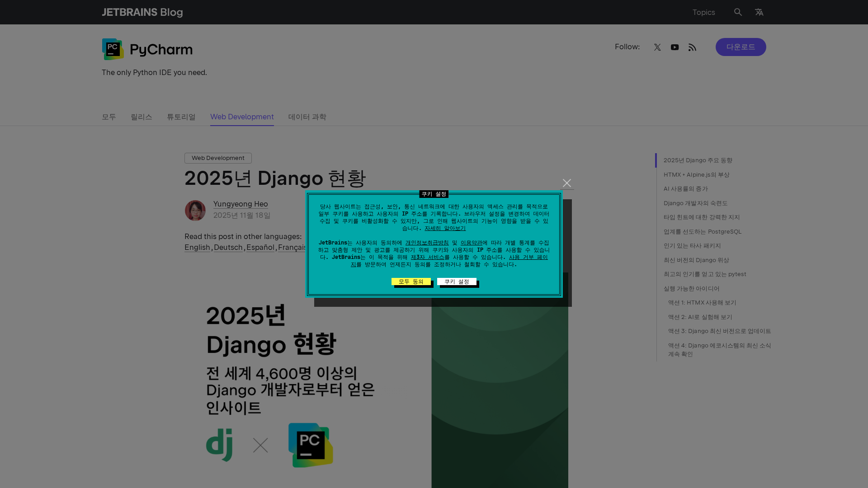The image size is (868, 488).
Task: Jump to HTMX + Alpine.js의 부상 section
Action: 696,175
